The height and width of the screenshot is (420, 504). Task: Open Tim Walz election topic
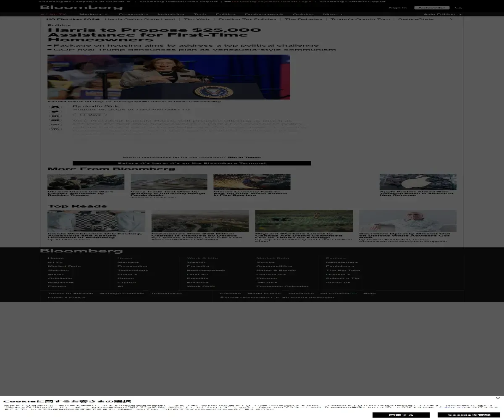[x=197, y=19]
